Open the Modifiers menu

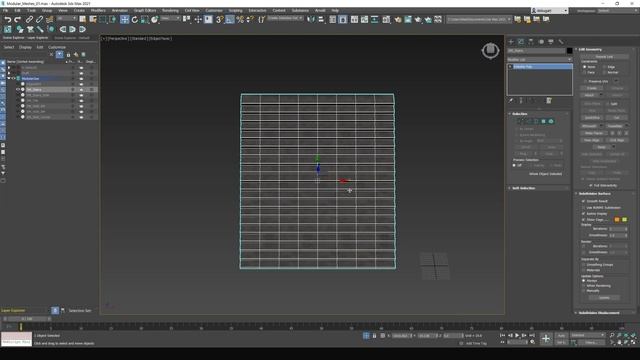tap(98, 11)
